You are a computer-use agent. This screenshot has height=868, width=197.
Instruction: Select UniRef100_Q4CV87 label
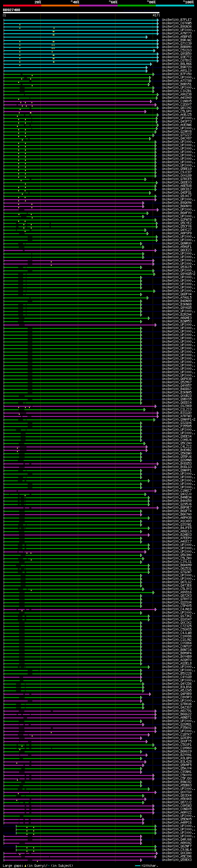(x=177, y=139)
